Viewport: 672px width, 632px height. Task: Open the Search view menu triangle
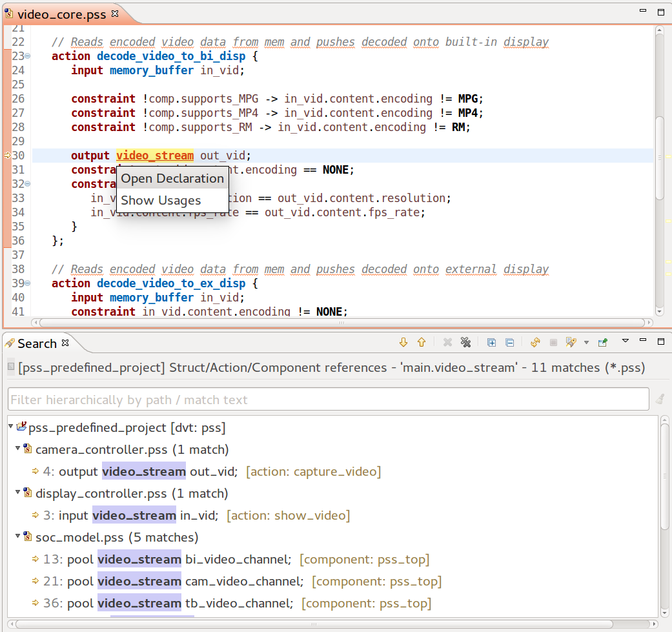tap(625, 341)
